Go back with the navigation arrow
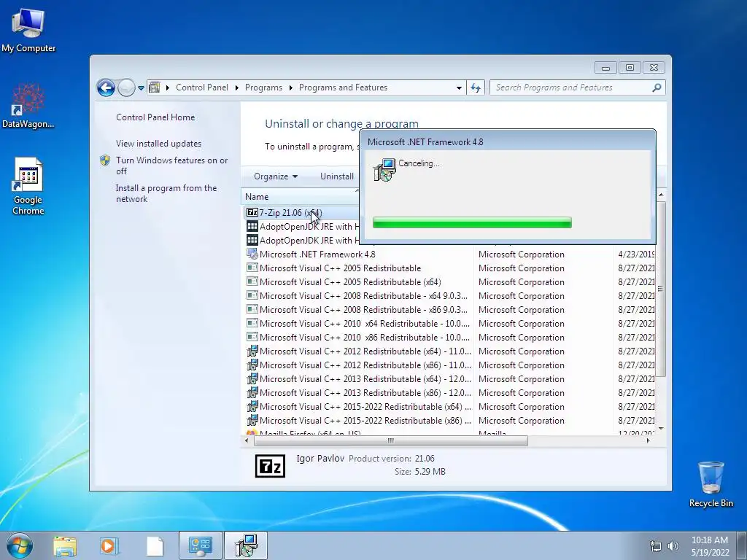The width and height of the screenshot is (747, 560). click(x=106, y=87)
